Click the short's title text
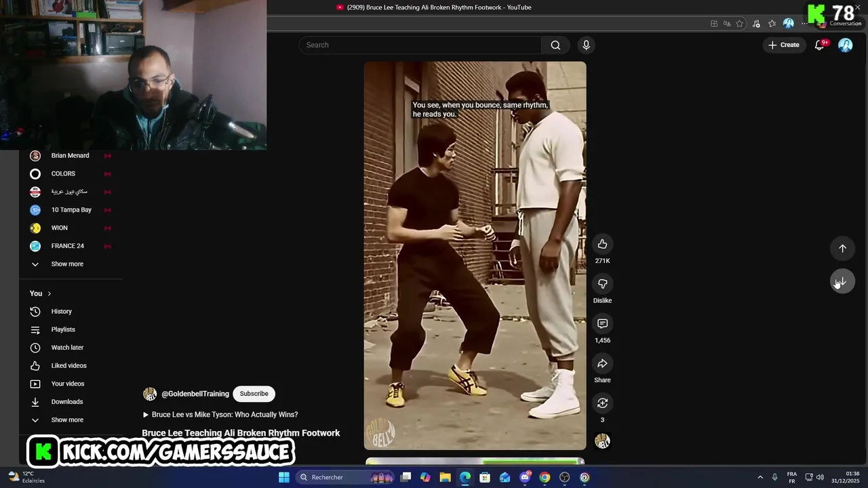 point(241,433)
